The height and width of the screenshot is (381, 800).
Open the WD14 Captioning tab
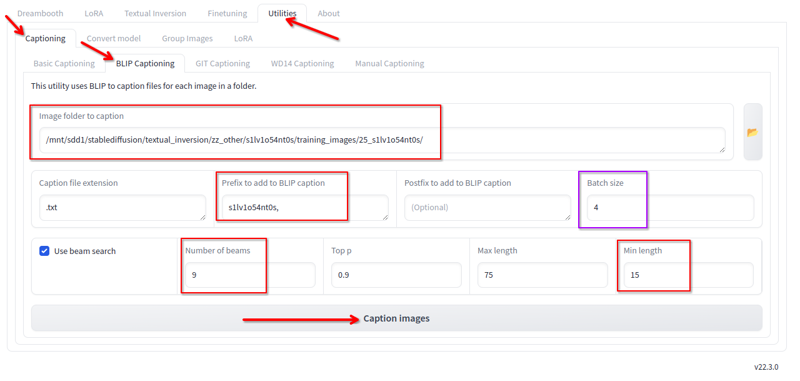click(x=303, y=64)
